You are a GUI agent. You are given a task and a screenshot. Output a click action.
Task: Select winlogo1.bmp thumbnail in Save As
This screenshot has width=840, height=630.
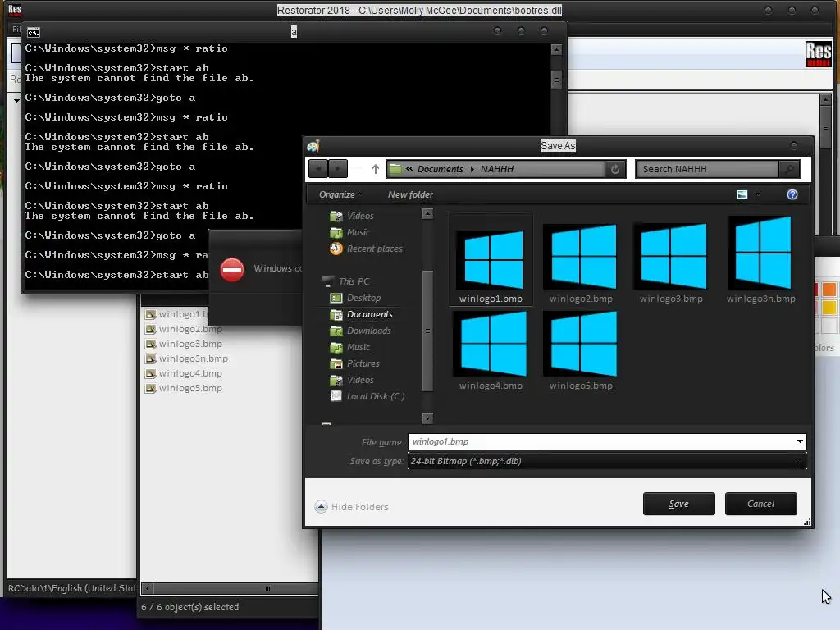point(491,260)
